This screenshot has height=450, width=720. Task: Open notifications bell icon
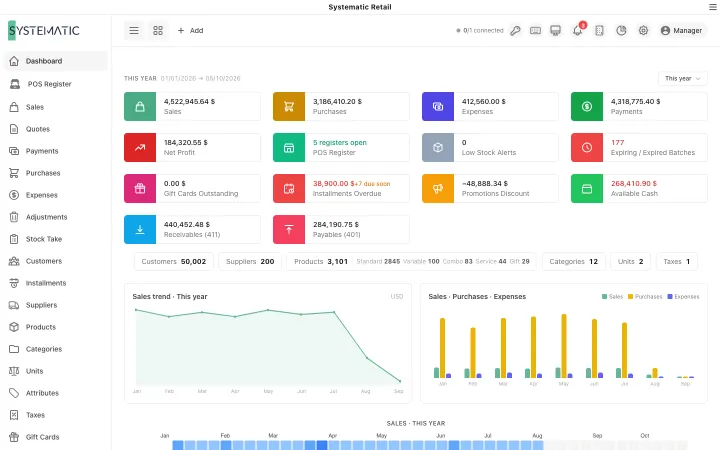pos(577,30)
